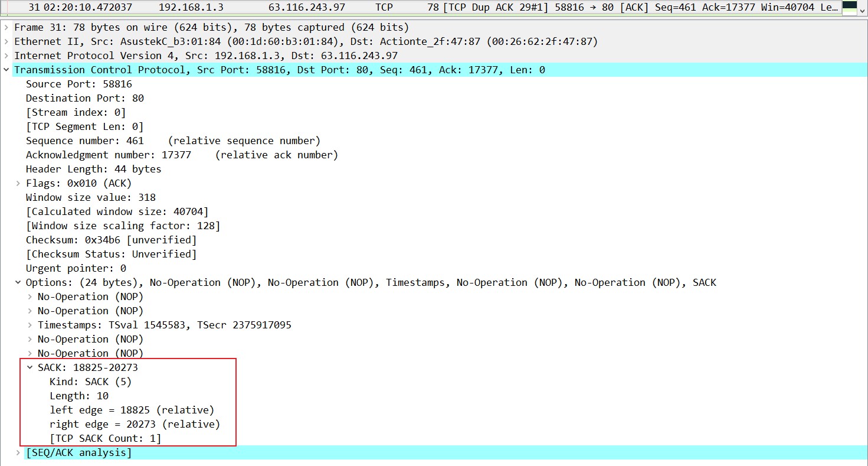Expand the Internet Protocol Version 4 node

[x=6, y=56]
